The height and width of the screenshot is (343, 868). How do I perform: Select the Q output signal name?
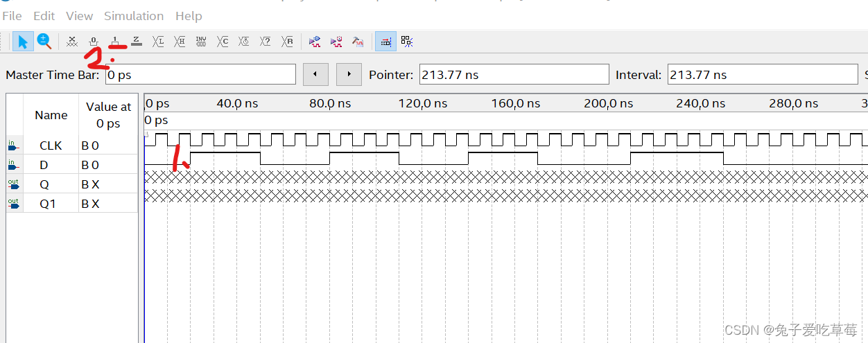point(44,184)
